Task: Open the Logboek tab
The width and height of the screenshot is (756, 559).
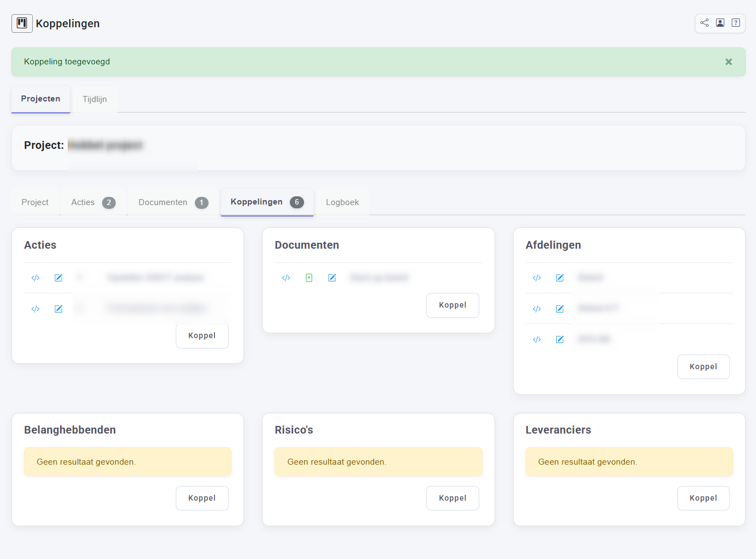Action: coord(342,202)
